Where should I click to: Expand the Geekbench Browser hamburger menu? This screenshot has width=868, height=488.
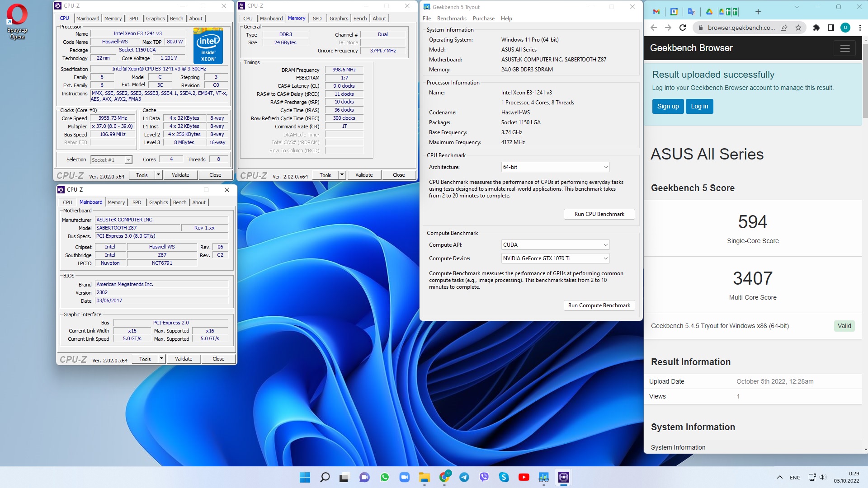point(845,48)
